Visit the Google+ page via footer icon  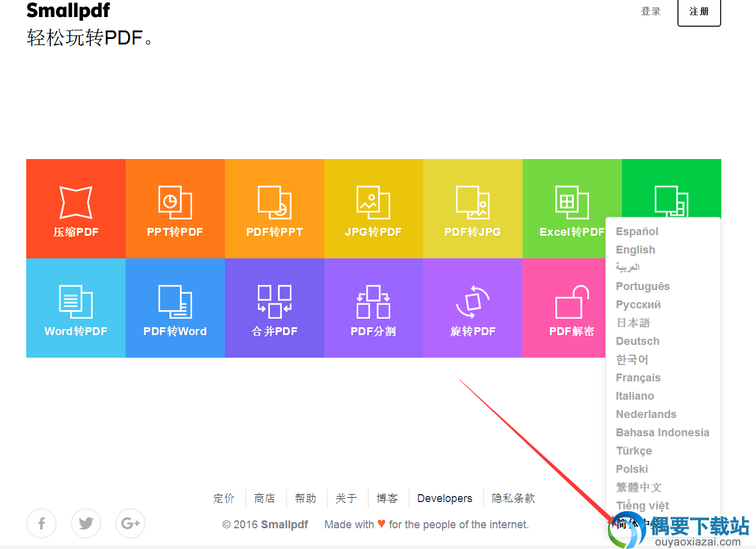tap(130, 523)
